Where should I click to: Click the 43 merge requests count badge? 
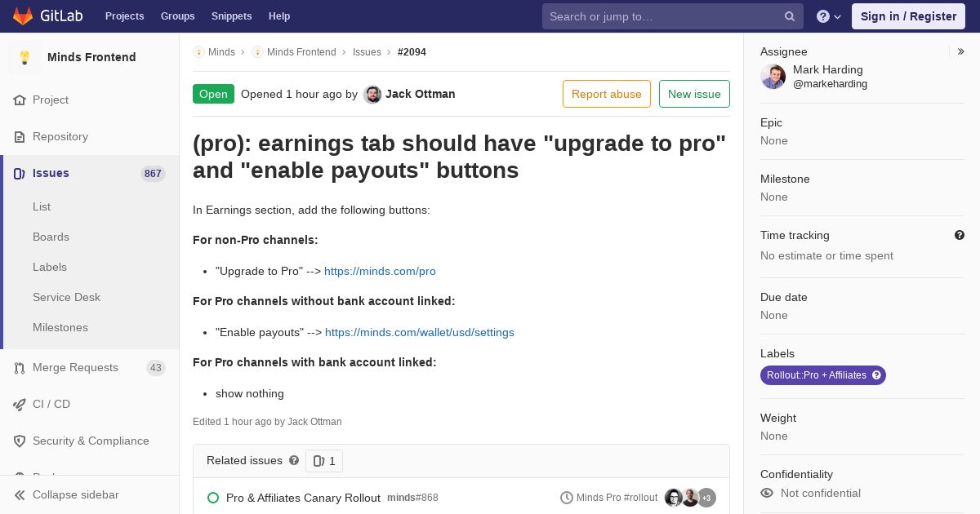coord(156,368)
